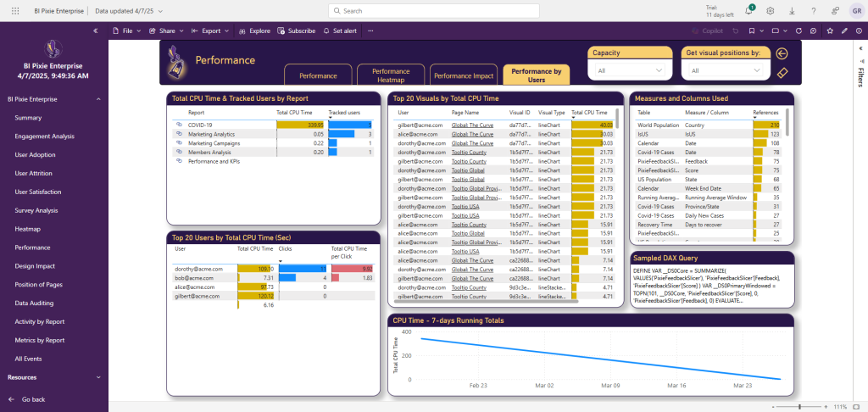Click the back arrow circle icon
The height and width of the screenshot is (412, 868).
(782, 53)
